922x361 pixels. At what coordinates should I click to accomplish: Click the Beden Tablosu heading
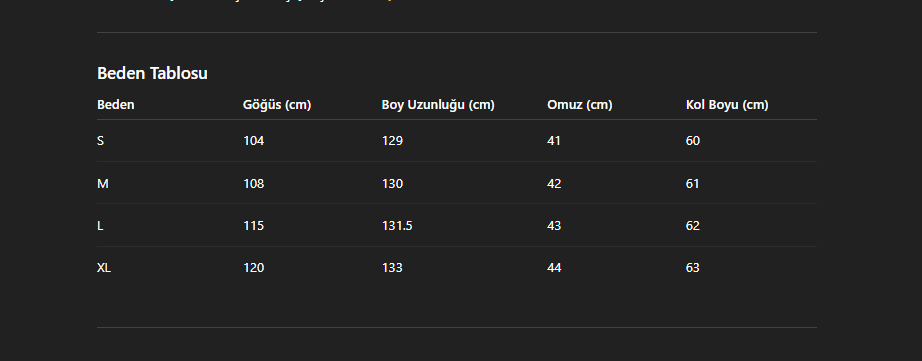[152, 73]
